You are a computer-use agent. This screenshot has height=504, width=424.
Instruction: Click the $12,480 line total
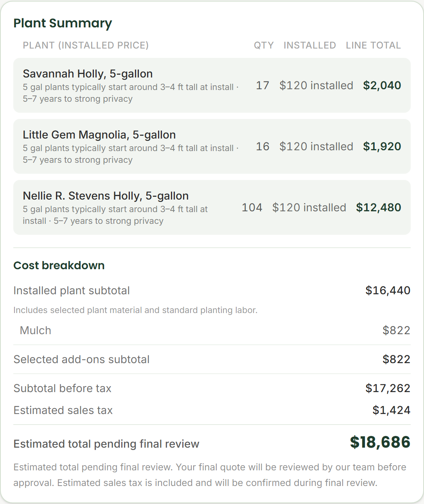point(379,207)
